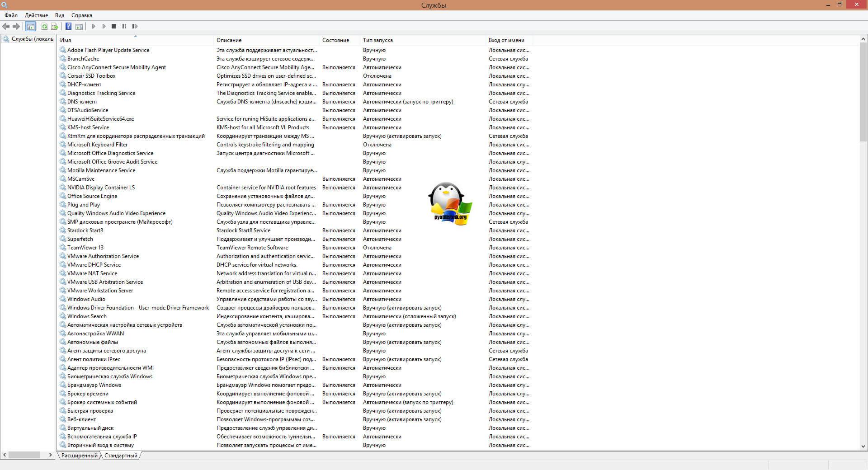Click the Refresh toolbar icon
Viewport: 868px width, 470px height.
point(44,26)
